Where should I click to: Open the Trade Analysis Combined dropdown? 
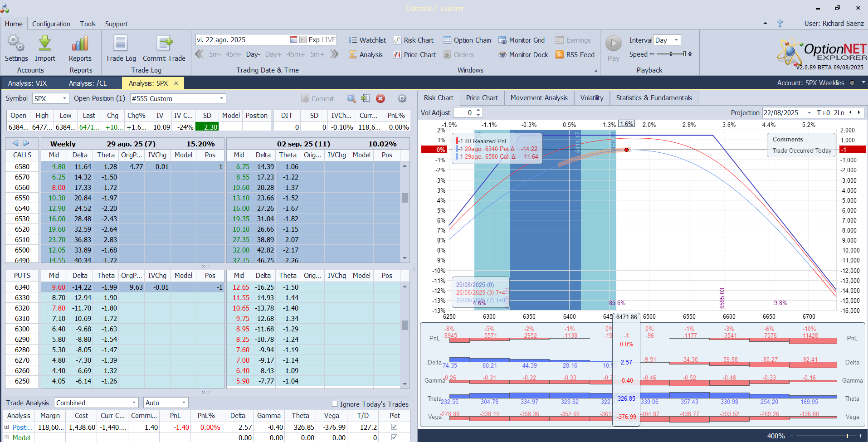(134, 403)
